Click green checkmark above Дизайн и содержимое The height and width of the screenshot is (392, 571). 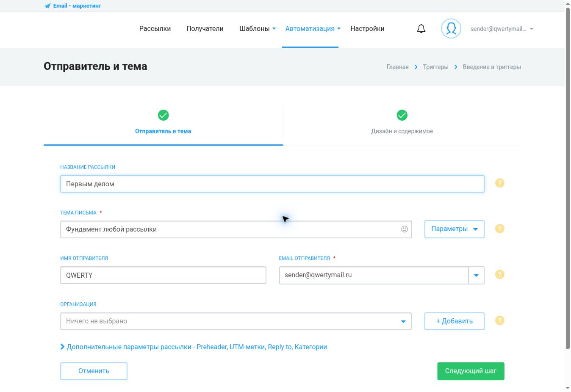[x=402, y=115]
